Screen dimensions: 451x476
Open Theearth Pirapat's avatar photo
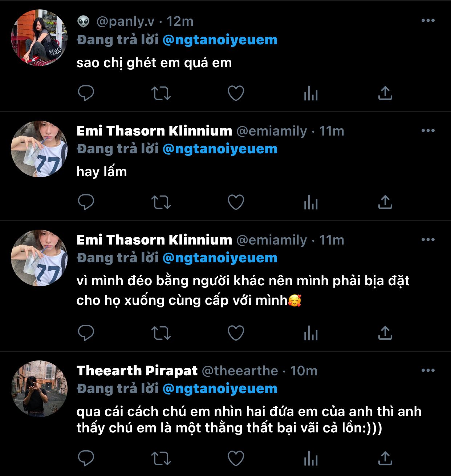pyautogui.click(x=39, y=389)
